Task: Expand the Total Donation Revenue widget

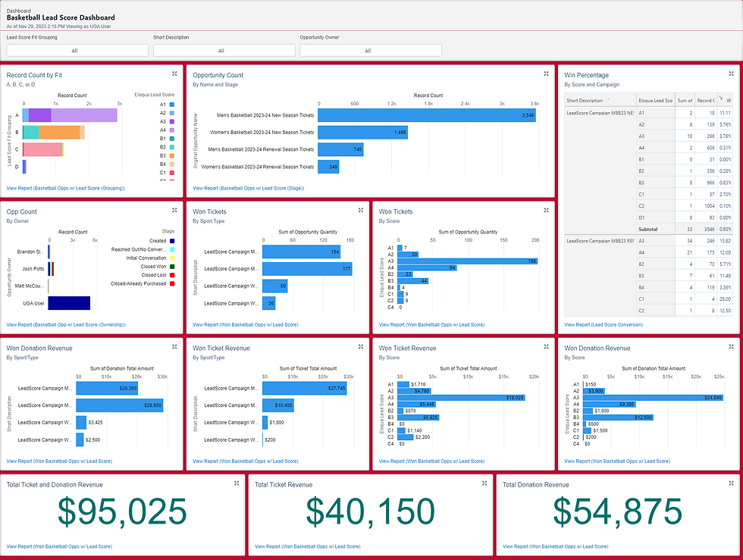Action: click(x=731, y=483)
